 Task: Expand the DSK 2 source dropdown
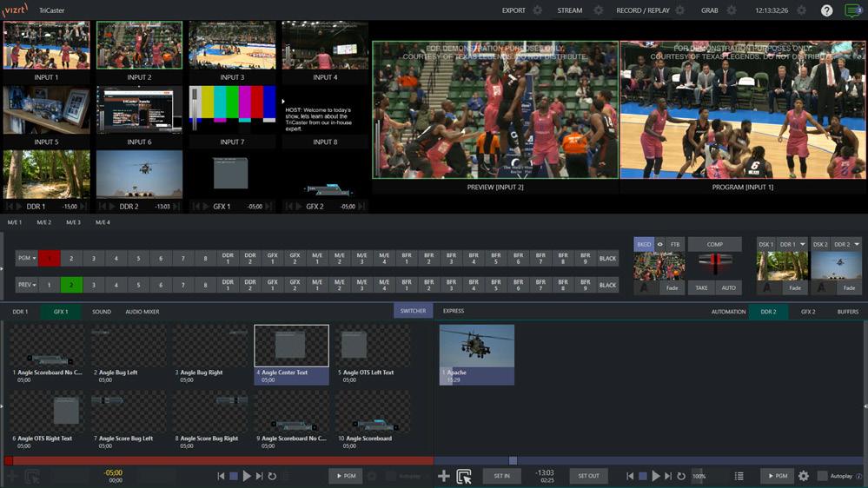pyautogui.click(x=858, y=245)
